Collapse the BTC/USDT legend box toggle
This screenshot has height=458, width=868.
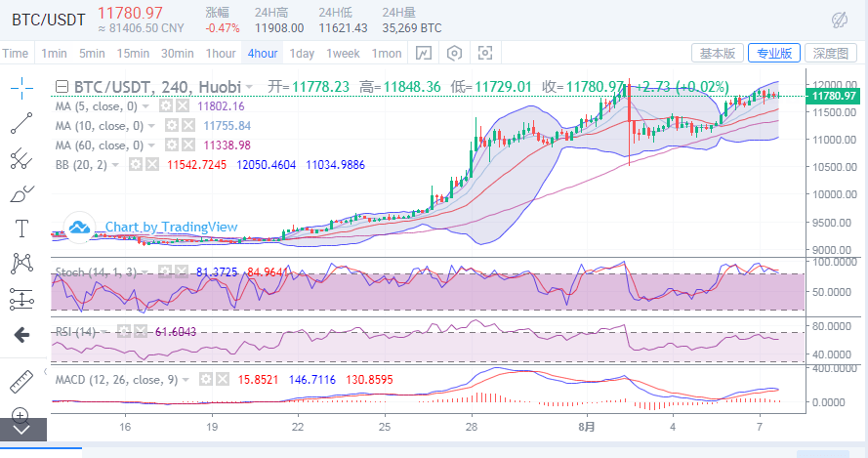coord(62,87)
